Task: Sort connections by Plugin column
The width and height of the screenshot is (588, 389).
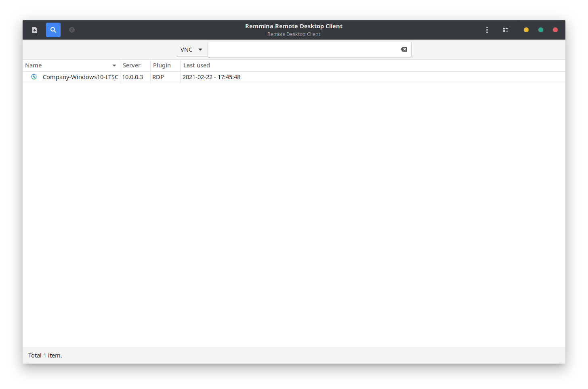Action: point(162,65)
